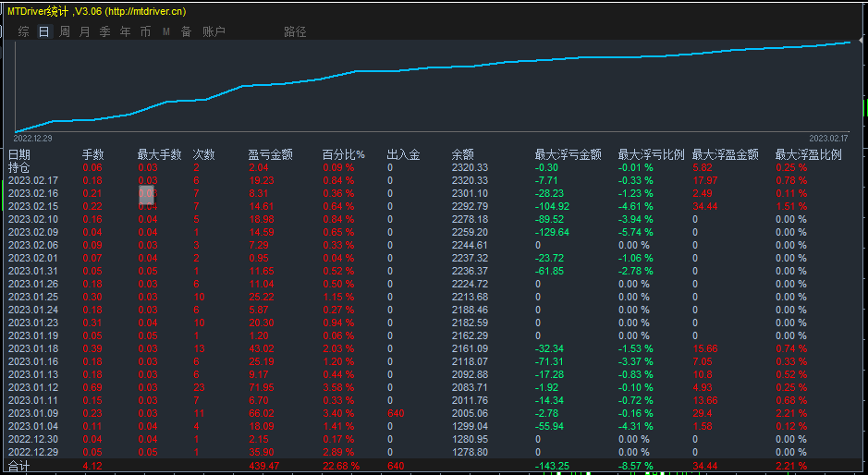Select the 2023.01.04 date row
868x475 pixels.
coord(33,426)
